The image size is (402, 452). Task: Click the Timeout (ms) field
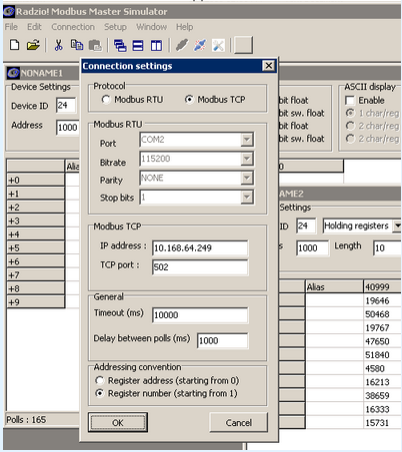[200, 315]
